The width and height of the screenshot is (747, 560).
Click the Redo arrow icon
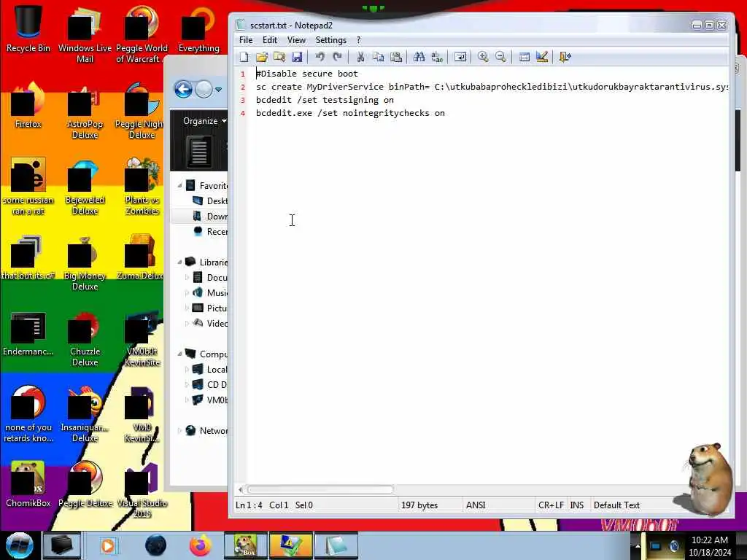click(x=337, y=57)
